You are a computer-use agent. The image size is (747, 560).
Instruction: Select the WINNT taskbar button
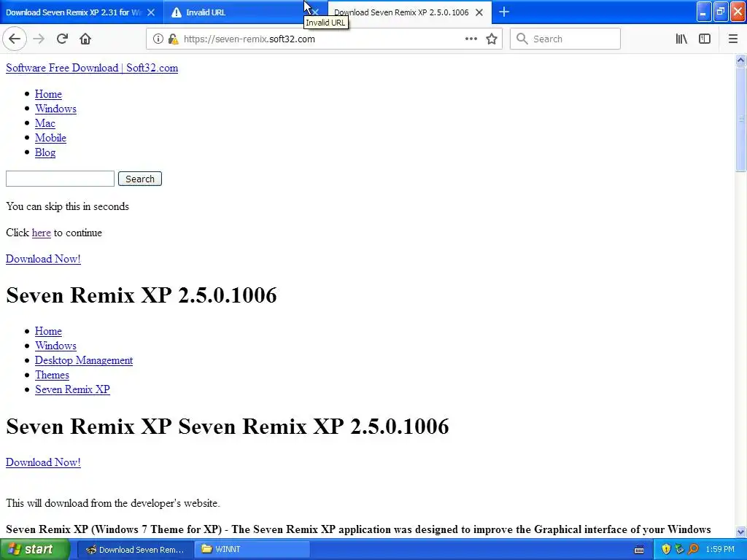click(252, 550)
